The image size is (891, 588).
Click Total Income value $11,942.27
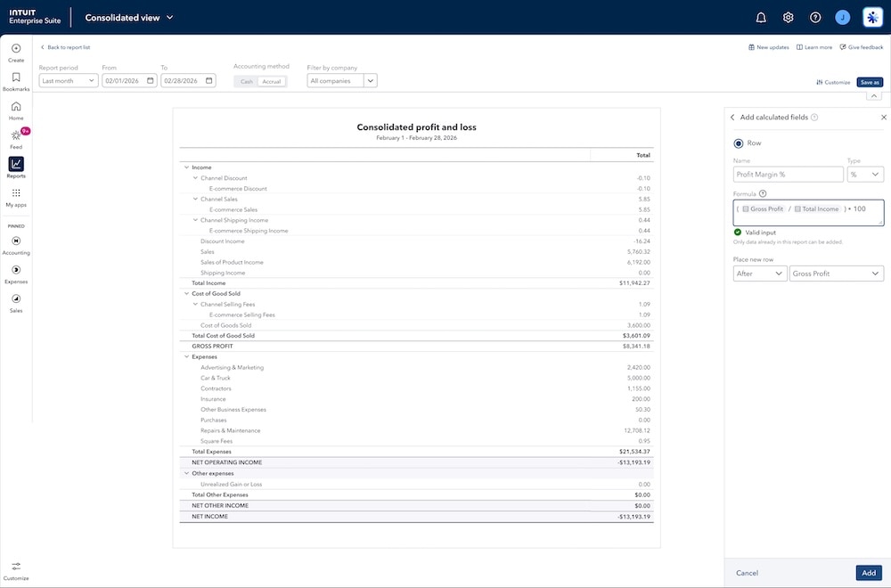[634, 283]
